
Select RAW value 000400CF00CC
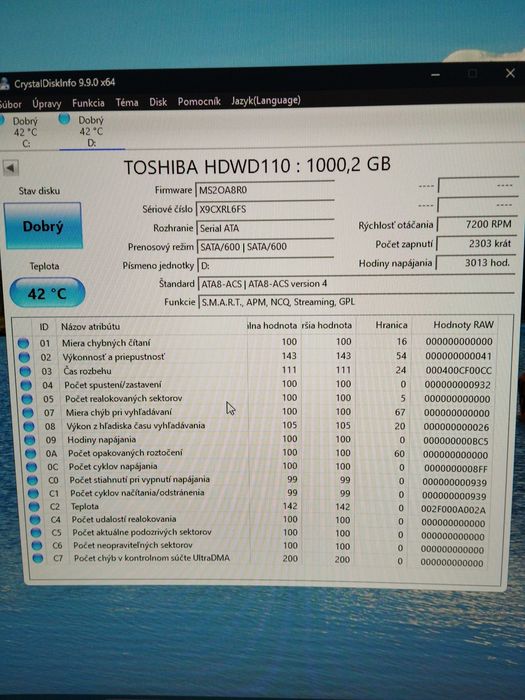coord(458,370)
